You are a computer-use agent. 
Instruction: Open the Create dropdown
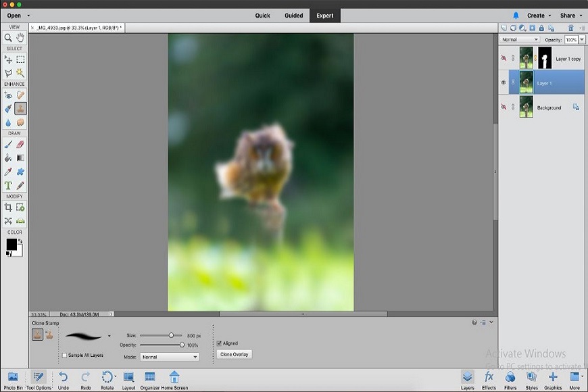tap(539, 16)
